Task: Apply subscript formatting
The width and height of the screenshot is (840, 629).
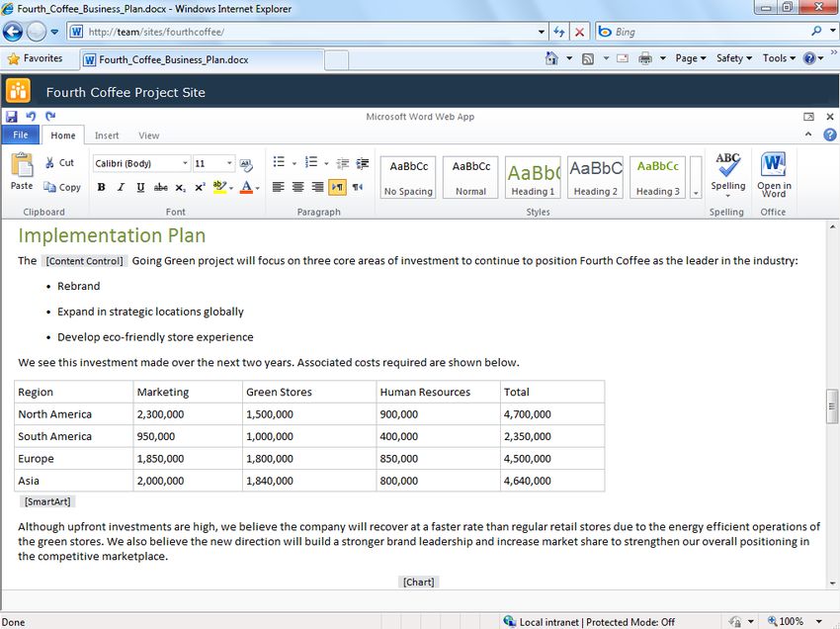Action: (x=181, y=187)
